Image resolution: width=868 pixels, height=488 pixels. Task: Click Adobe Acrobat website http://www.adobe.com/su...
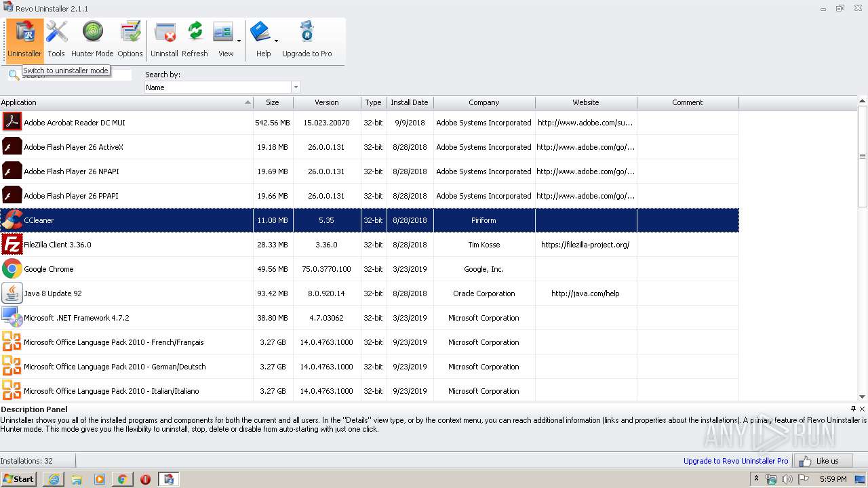pyautogui.click(x=585, y=123)
